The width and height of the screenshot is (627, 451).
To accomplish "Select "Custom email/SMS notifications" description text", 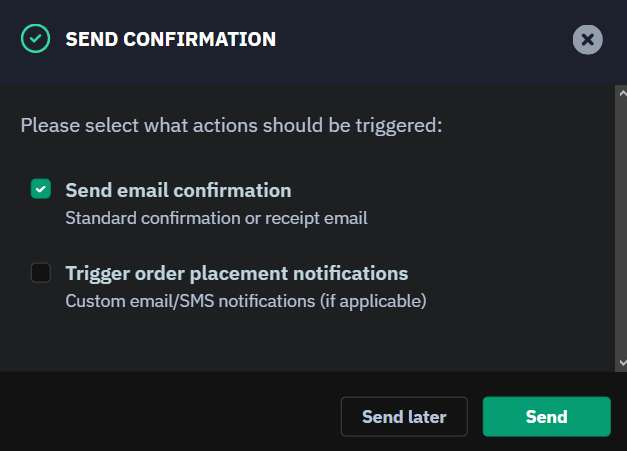I will click(190, 301).
